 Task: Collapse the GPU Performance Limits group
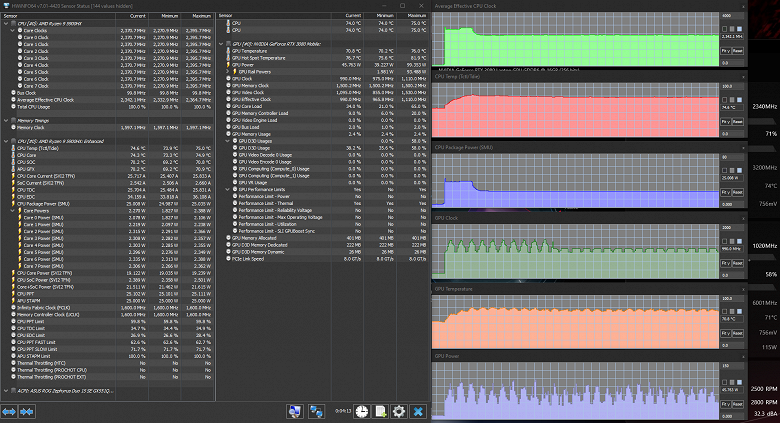point(227,188)
